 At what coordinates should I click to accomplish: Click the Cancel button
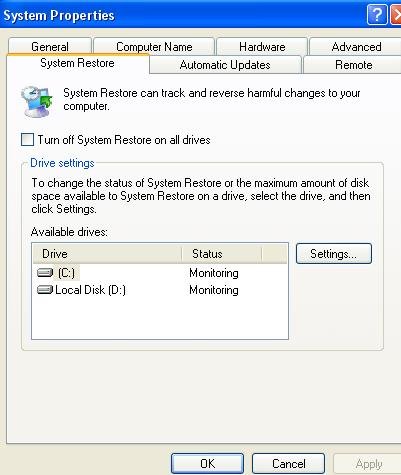coord(288,464)
